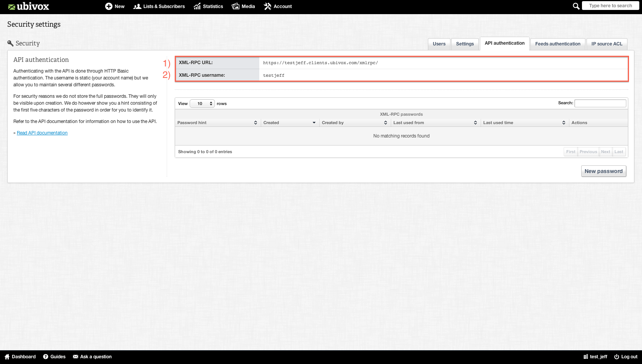The width and height of the screenshot is (642, 364).
Task: Open the New menu
Action: (x=115, y=6)
